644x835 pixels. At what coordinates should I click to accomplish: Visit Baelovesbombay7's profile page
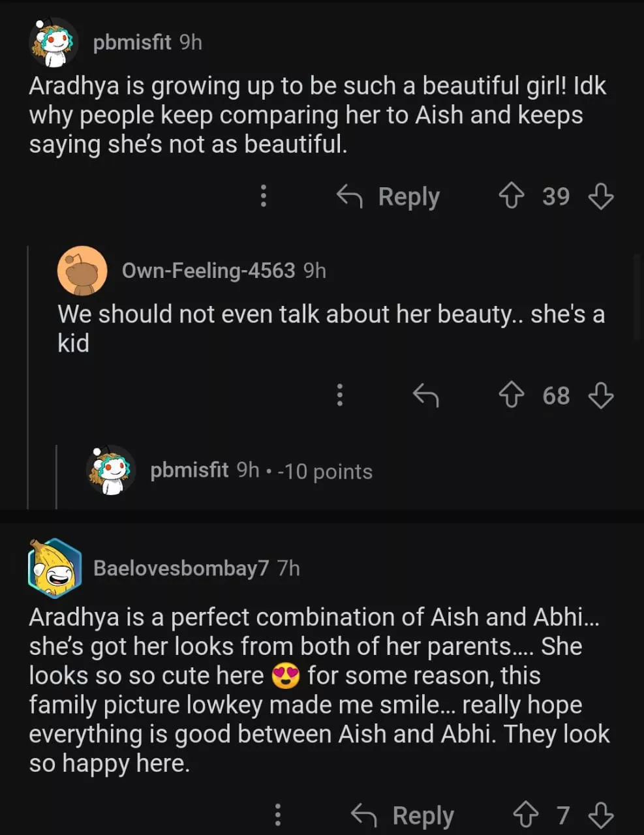[x=181, y=568]
